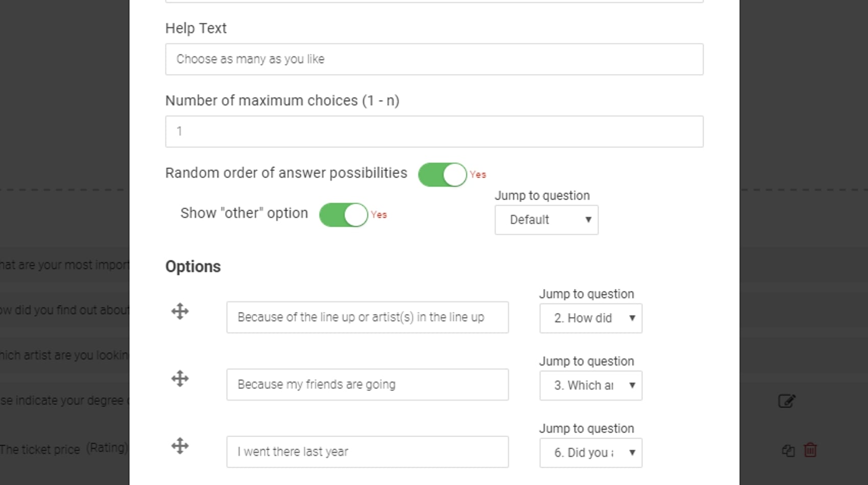Click the Help Text input field

(x=434, y=59)
